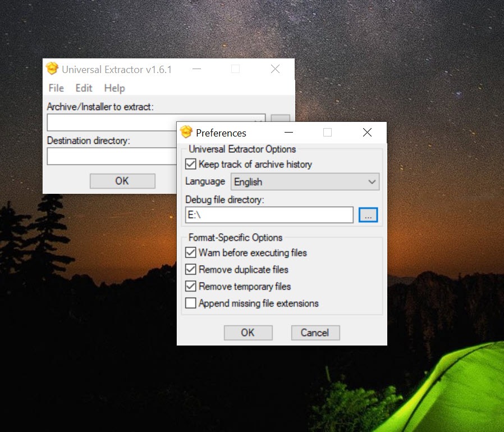Uncheck Remove temporary files option

coord(191,287)
